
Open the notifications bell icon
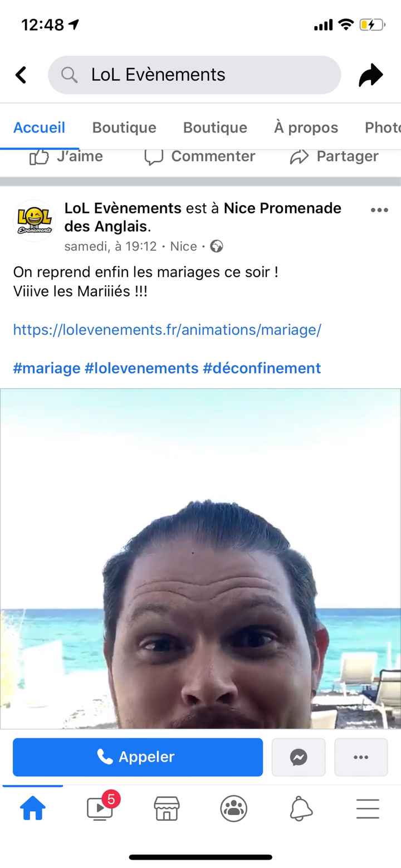301,808
